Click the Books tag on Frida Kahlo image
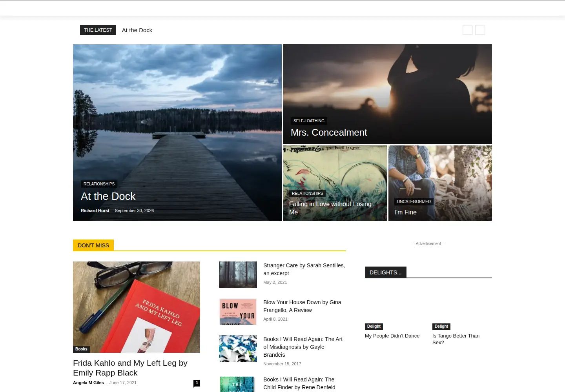 click(x=81, y=349)
